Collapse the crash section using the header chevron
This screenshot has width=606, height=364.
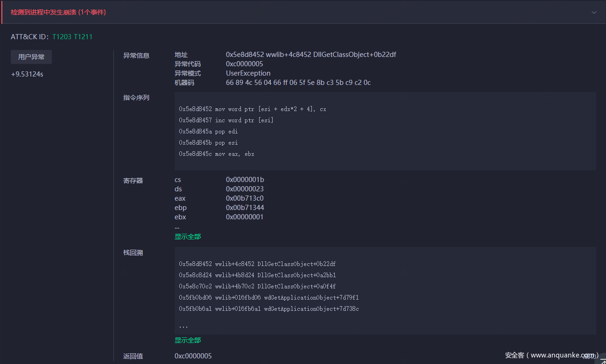pos(594,13)
